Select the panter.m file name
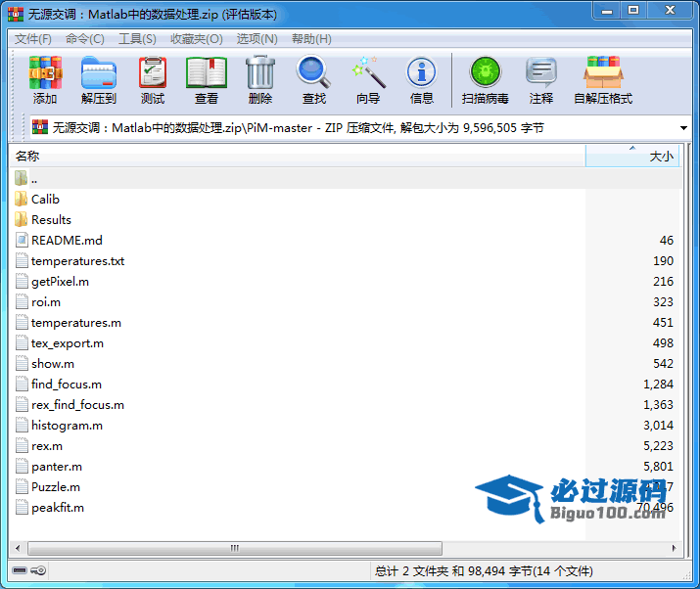Viewport: 700px width, 589px height. coord(57,467)
